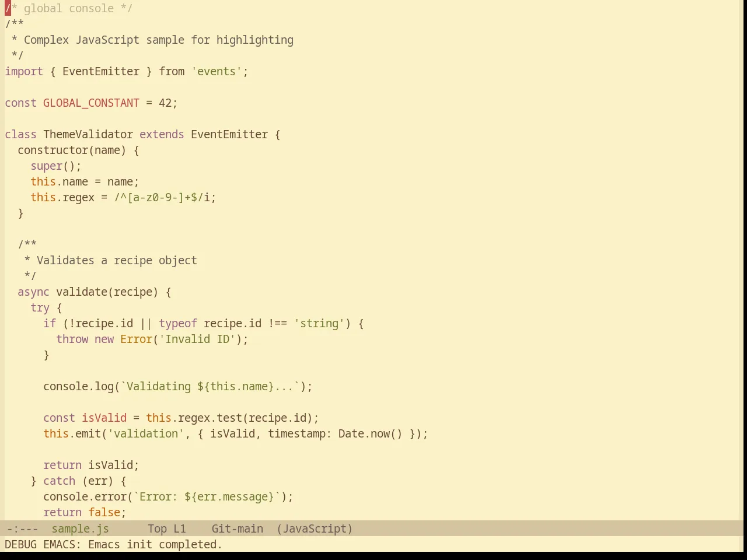Viewport: 747px width, 560px height.
Task: Click the 'string' literal in the if condition
Action: pos(319,323)
